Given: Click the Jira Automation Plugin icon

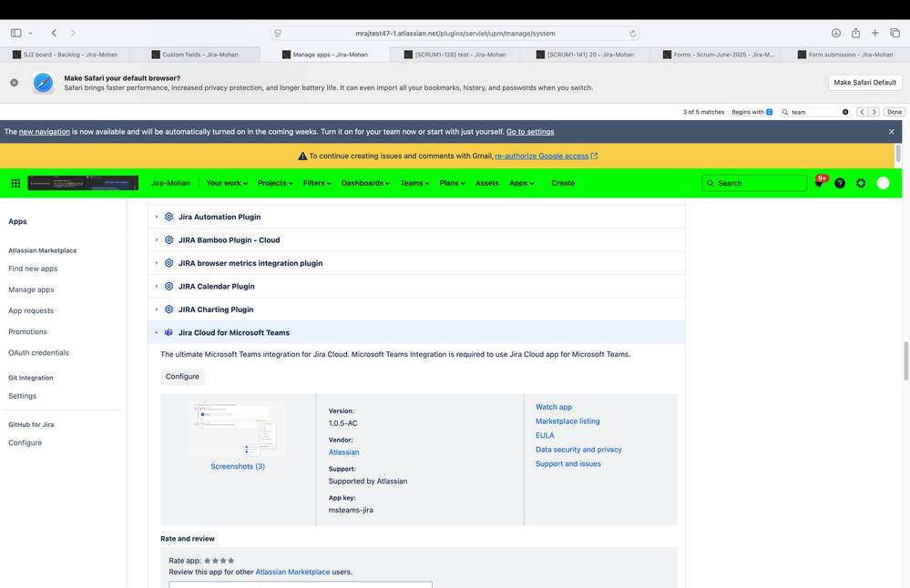Looking at the screenshot, I should tap(169, 217).
